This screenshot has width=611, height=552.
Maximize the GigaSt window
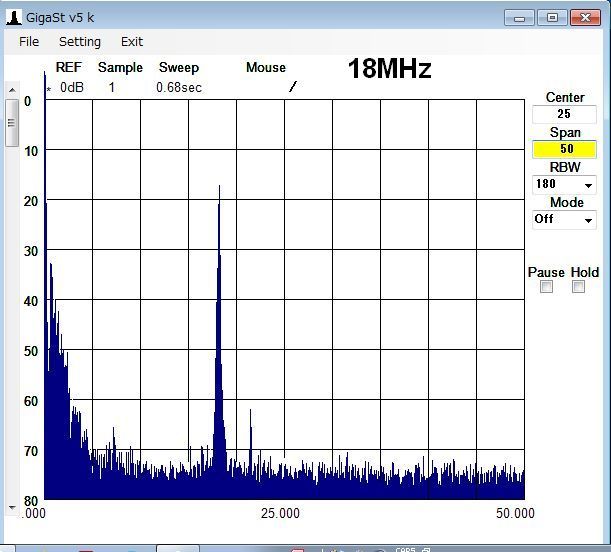pos(551,17)
